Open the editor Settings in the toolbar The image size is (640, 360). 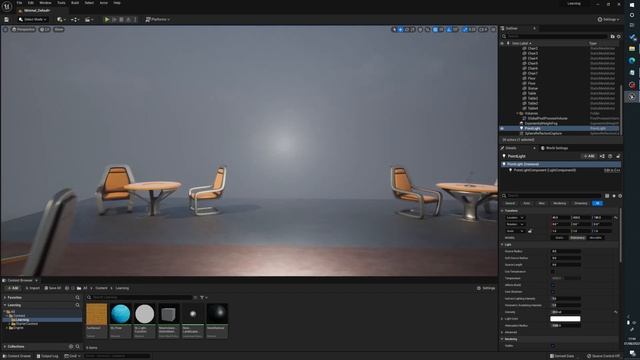(608, 19)
